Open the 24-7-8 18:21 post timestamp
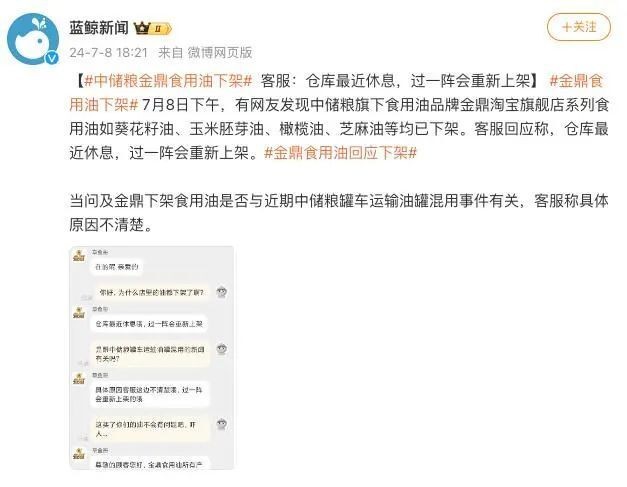 (x=109, y=53)
